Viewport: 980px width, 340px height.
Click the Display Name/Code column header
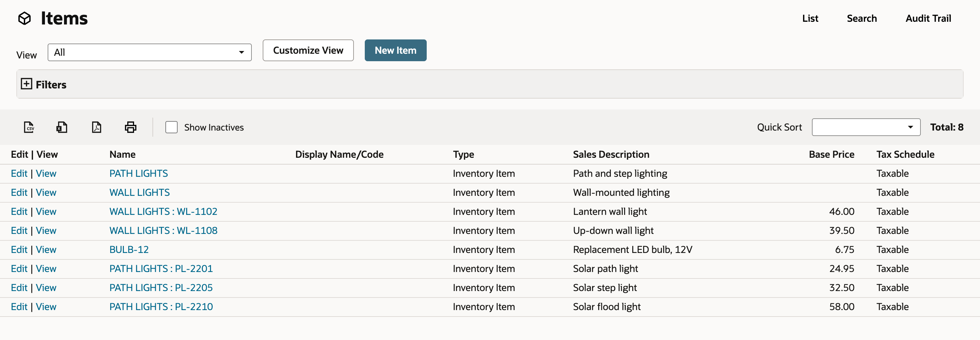tap(339, 154)
